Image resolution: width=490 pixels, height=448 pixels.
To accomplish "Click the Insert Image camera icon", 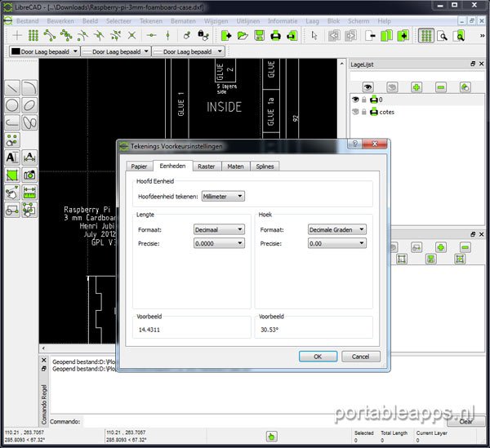I will [29, 175].
